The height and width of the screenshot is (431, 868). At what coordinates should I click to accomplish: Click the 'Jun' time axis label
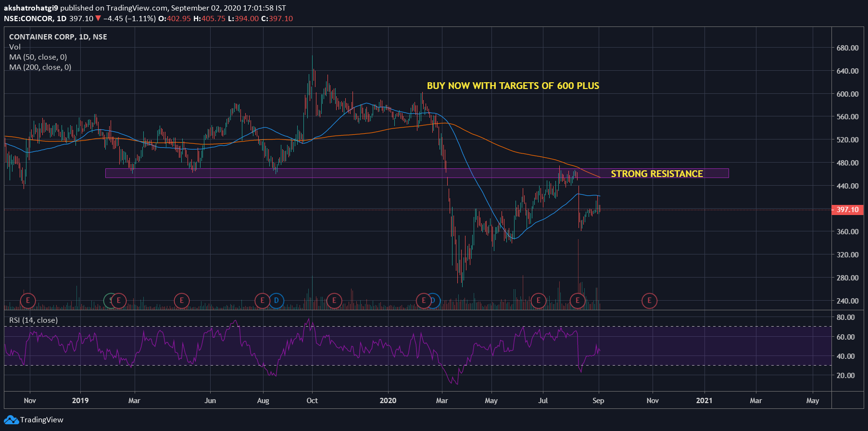(x=210, y=400)
